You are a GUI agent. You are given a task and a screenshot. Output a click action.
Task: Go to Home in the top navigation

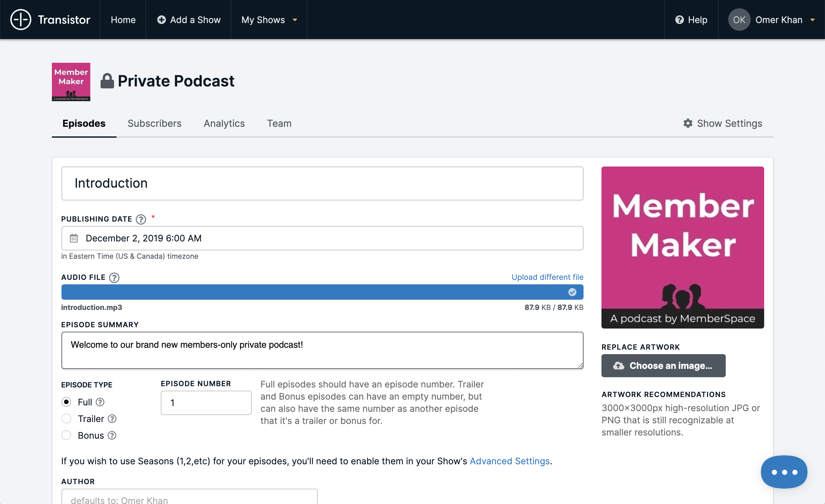tap(123, 20)
